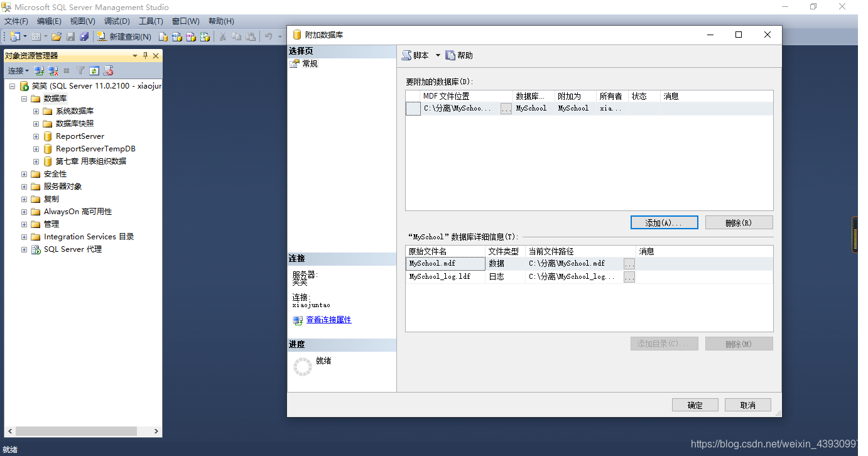
Task: Click the DMX query icon
Action: [191, 36]
